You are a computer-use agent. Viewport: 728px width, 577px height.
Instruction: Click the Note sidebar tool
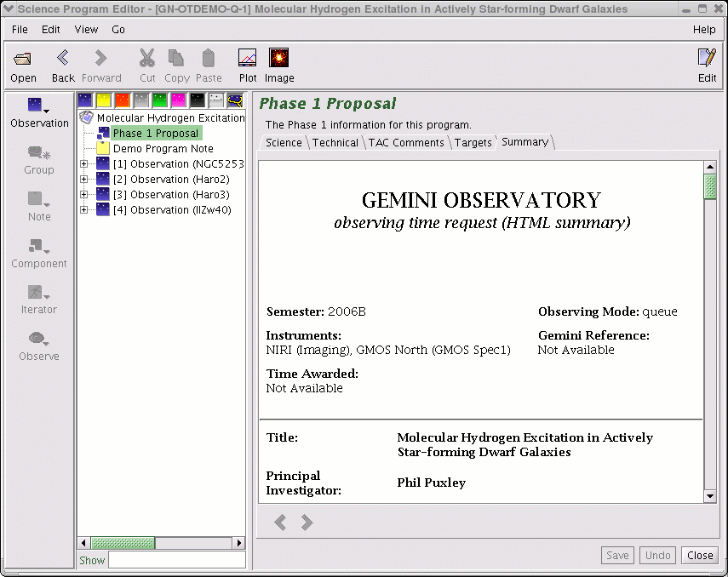point(39,207)
